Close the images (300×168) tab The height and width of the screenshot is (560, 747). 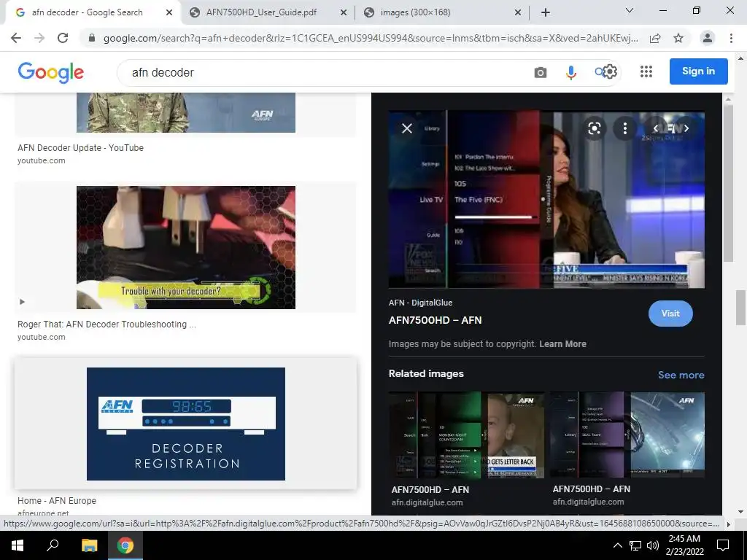coord(518,12)
